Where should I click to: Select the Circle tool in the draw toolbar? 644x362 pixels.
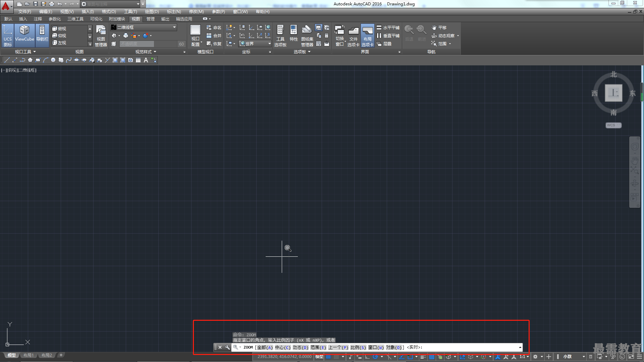click(x=53, y=60)
